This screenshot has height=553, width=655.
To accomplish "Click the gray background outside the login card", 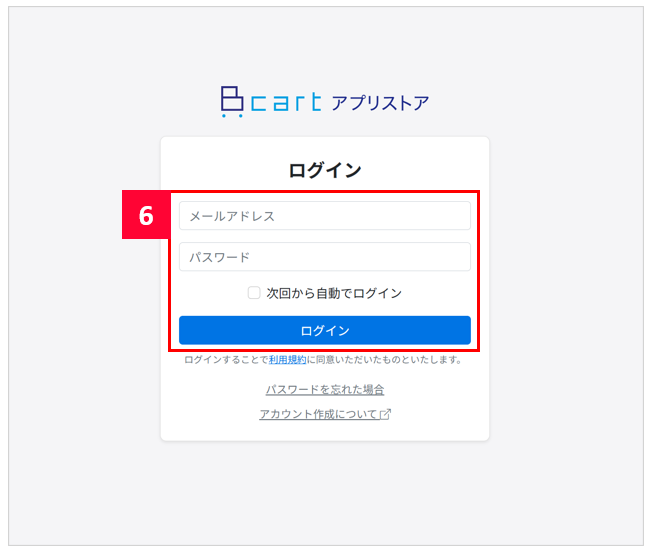I will click(80, 300).
